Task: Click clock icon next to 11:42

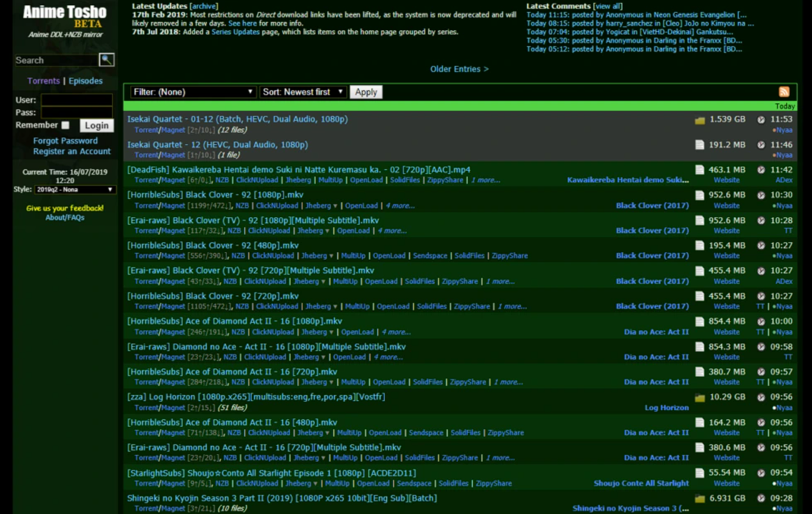Action: (x=761, y=170)
